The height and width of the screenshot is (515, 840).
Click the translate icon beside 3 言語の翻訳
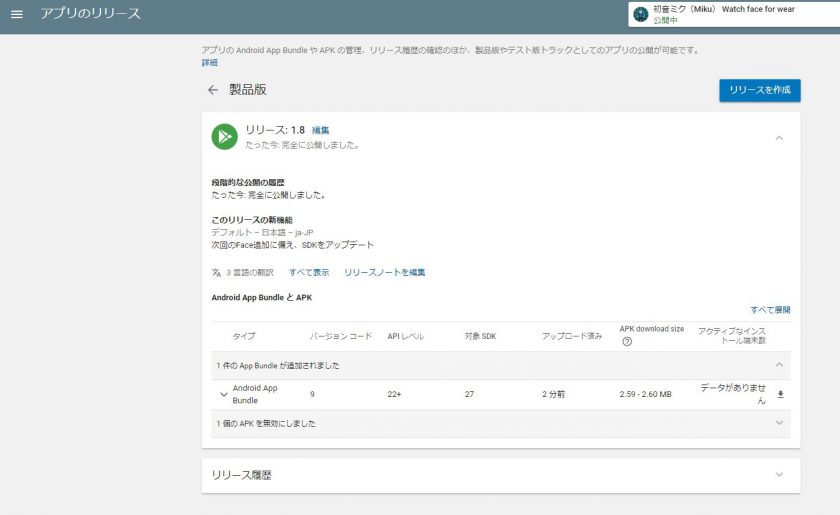(x=216, y=273)
